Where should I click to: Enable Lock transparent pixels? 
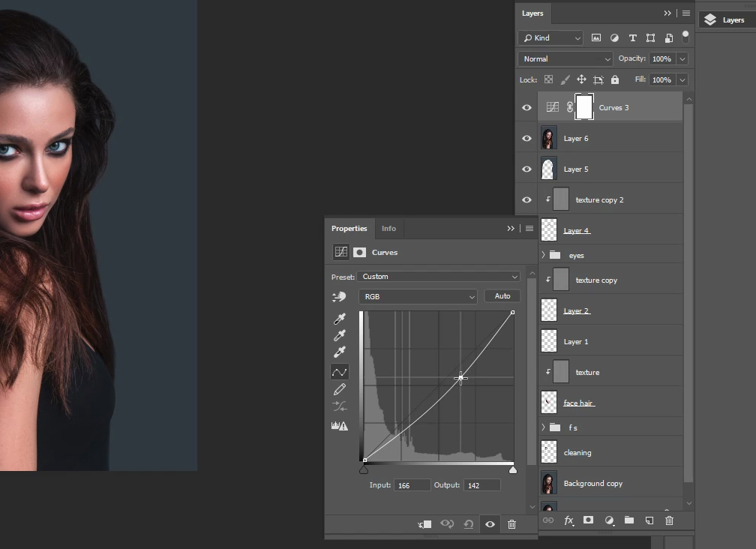(547, 79)
